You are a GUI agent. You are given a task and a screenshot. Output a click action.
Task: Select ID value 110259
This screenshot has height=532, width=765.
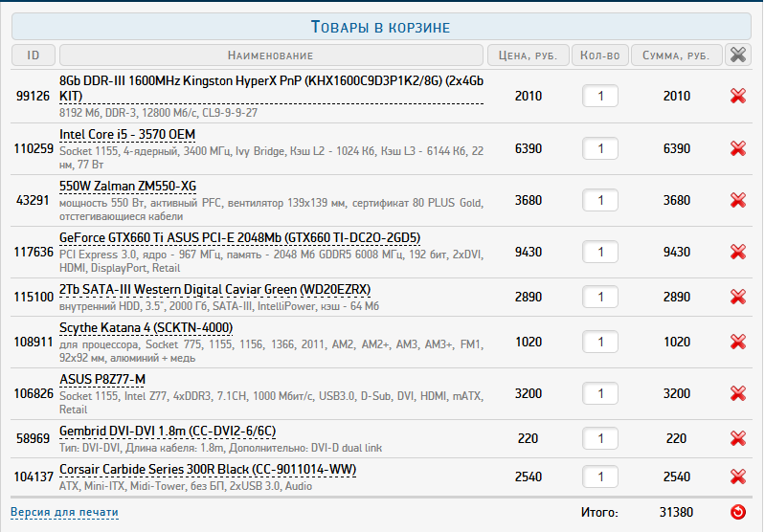(34, 148)
